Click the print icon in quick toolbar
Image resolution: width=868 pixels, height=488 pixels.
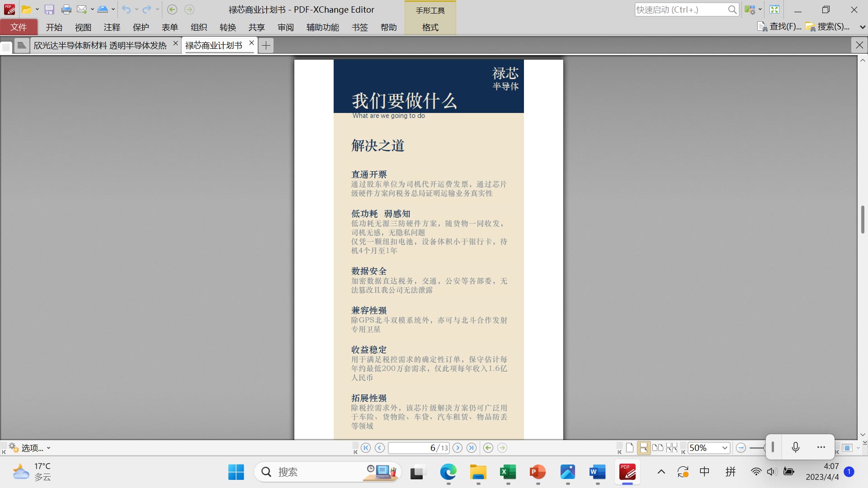tap(66, 9)
